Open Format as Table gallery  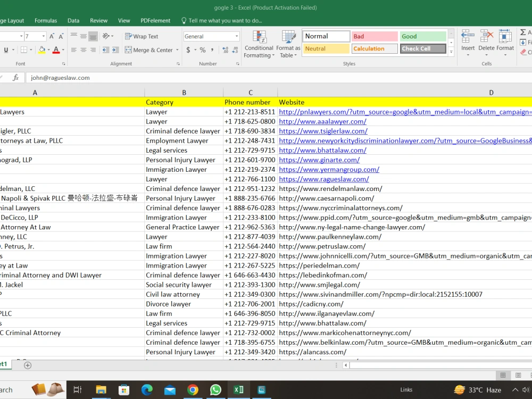[288, 44]
